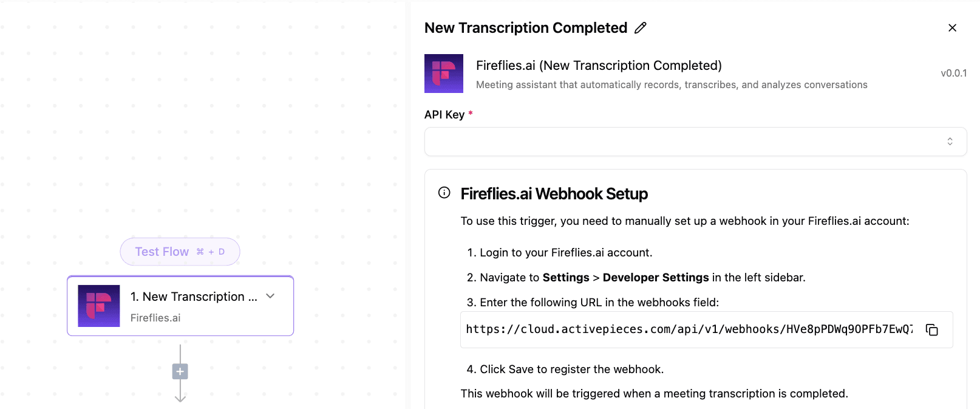Select the 1. New Transcription trigger card
The image size is (980, 409).
coord(180,306)
